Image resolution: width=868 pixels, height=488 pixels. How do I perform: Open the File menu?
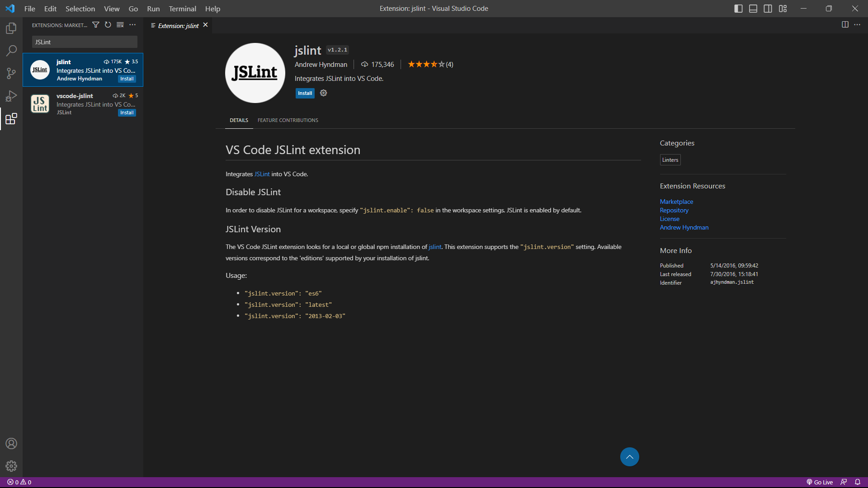click(x=30, y=9)
